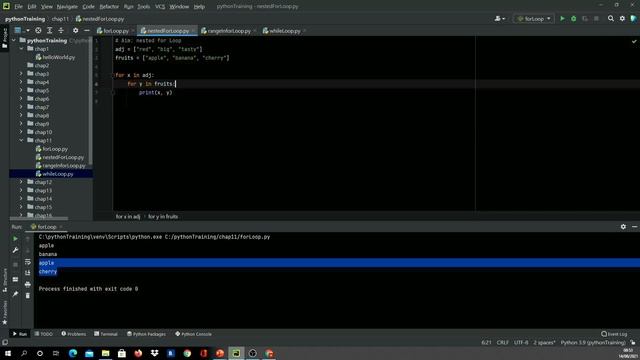Open Firefox from the taskbar
The height and width of the screenshot is (360, 640).
138,353
